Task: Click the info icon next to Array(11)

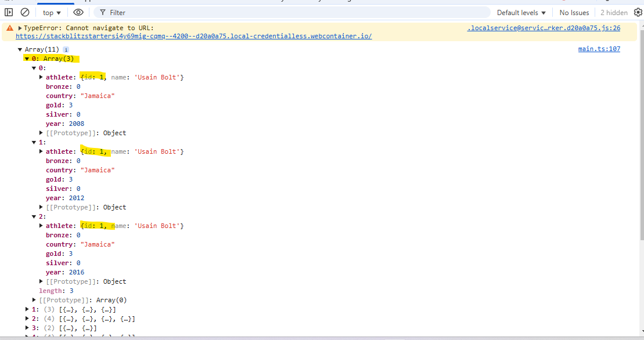Action: coord(66,49)
